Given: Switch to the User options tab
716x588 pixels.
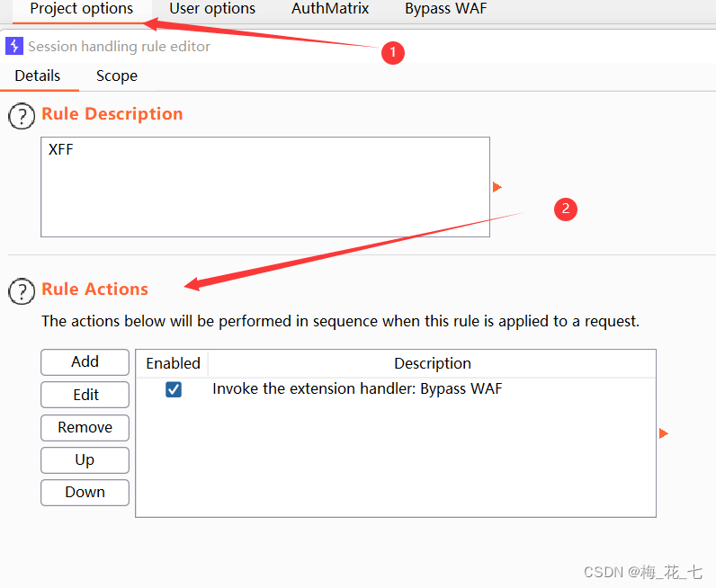Looking at the screenshot, I should 212,9.
